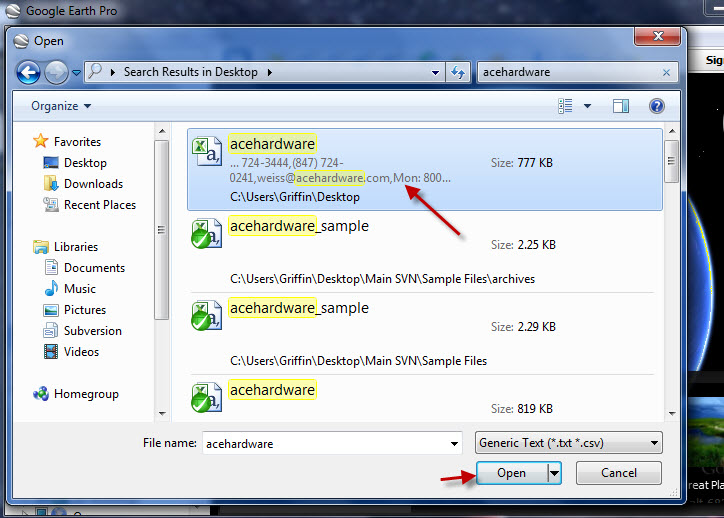Click the Homegroup icon
This screenshot has width=724, height=518.
41,393
